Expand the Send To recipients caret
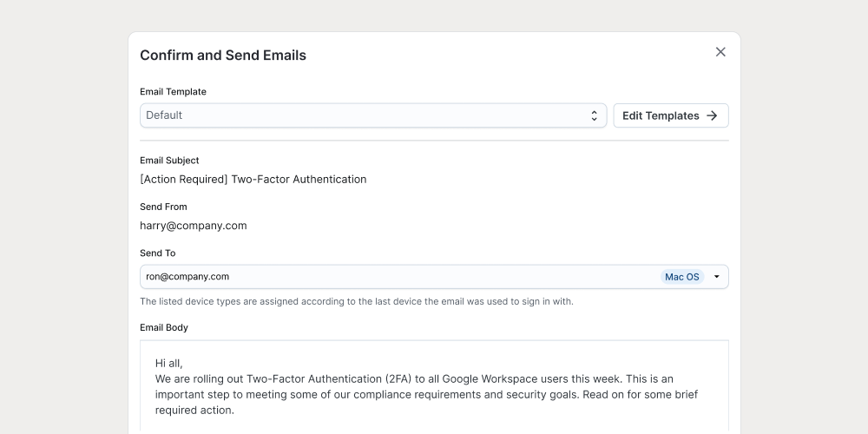 717,277
